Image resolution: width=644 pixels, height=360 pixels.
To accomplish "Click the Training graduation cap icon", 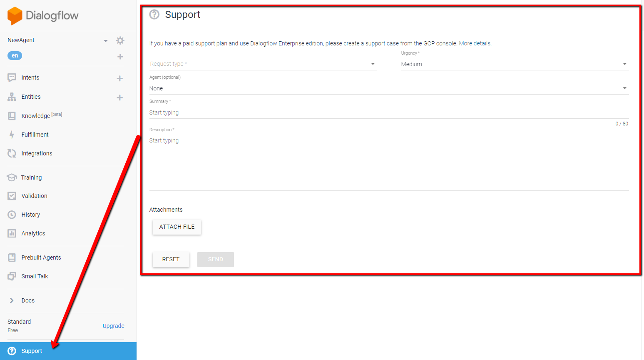I will pyautogui.click(x=12, y=177).
